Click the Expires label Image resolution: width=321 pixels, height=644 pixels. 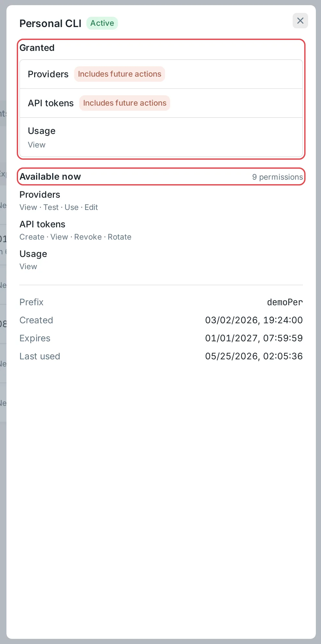[x=35, y=338]
